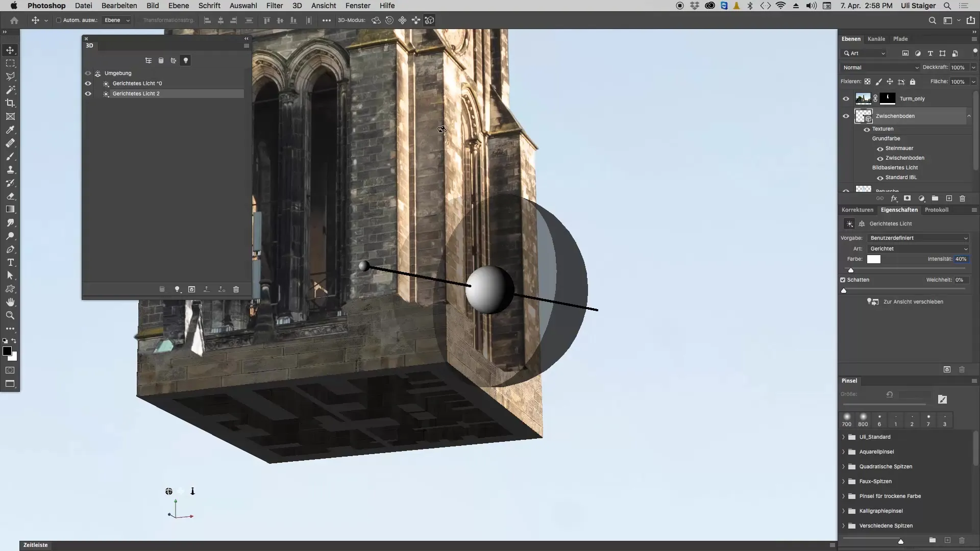Select the Zoom tool

(10, 315)
